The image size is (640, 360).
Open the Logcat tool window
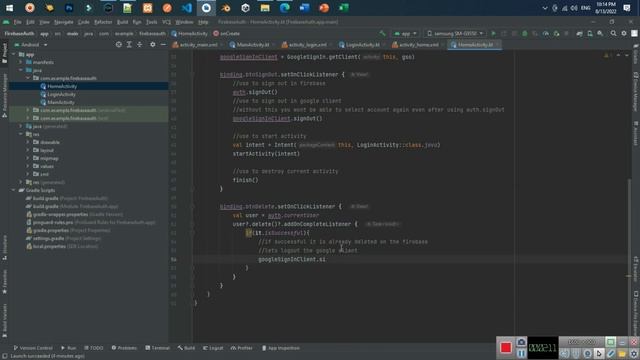click(x=213, y=348)
